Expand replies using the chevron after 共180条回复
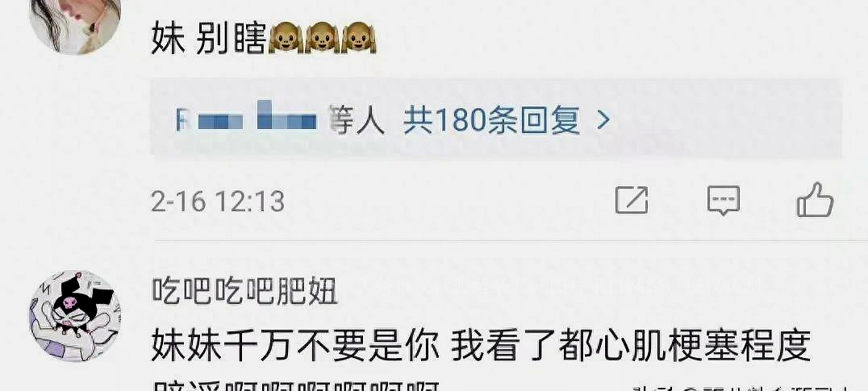Screen dimensions: 868x391 tap(603, 119)
